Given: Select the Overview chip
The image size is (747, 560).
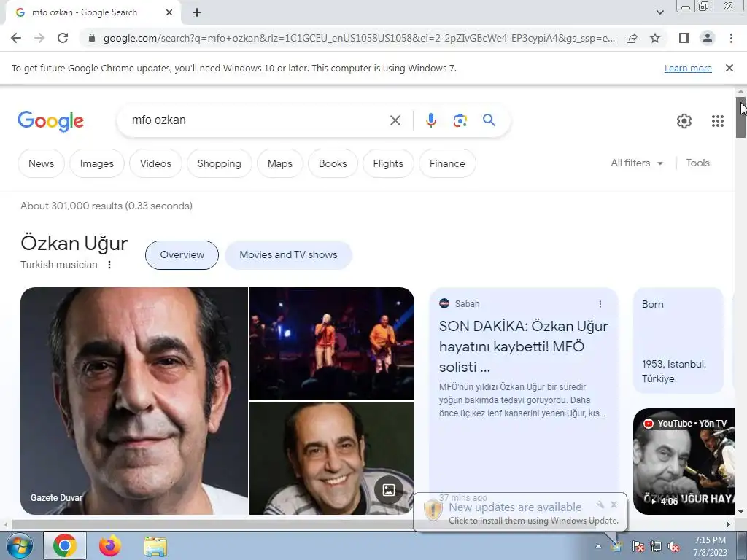Looking at the screenshot, I should point(182,254).
